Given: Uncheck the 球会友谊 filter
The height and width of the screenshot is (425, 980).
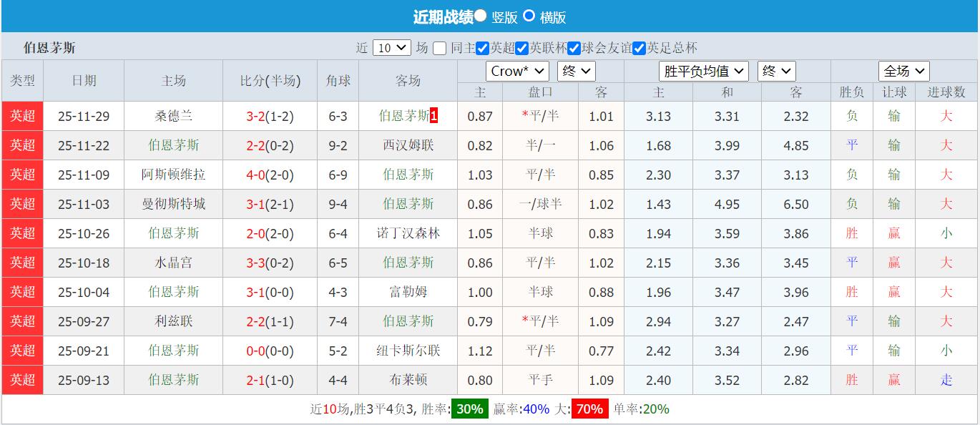Looking at the screenshot, I should [574, 48].
